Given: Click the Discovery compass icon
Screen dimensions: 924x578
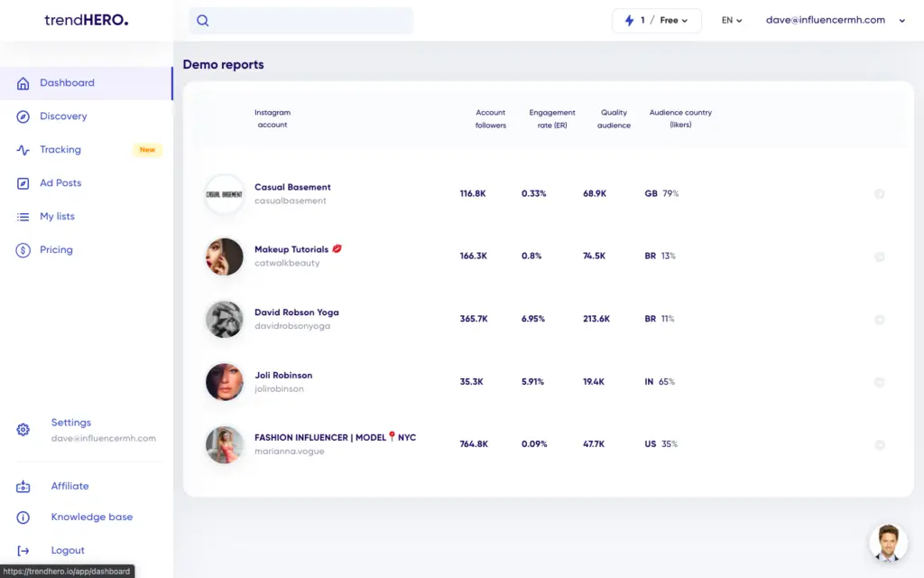Looking at the screenshot, I should 23,117.
